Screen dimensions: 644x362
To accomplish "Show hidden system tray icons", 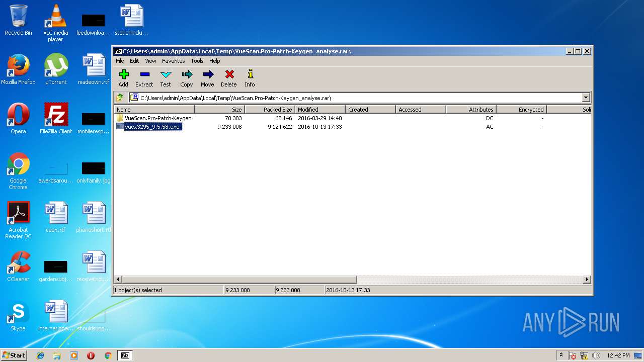I will [x=561, y=355].
